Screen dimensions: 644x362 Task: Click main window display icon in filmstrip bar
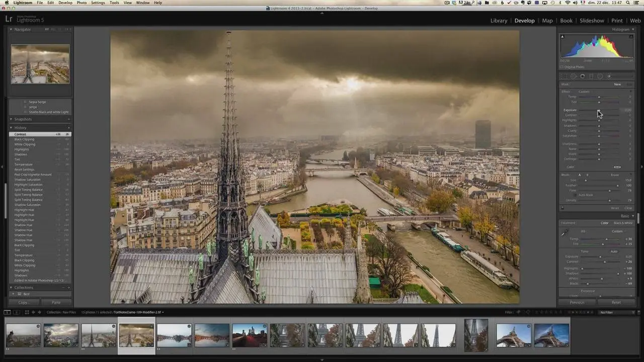coord(7,312)
